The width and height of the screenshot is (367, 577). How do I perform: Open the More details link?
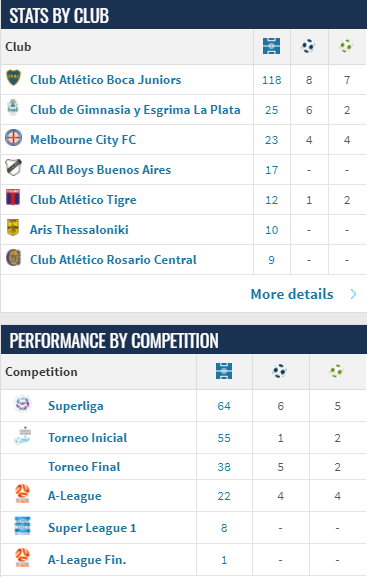tap(292, 294)
